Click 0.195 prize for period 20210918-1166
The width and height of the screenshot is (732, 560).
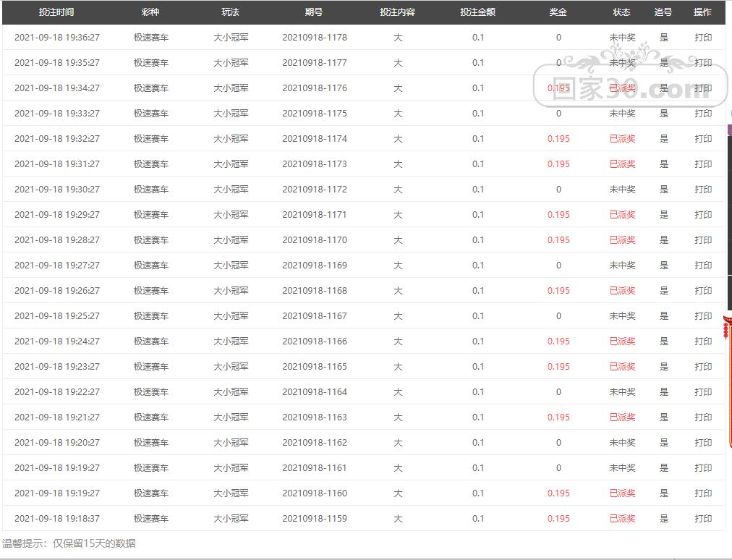pyautogui.click(x=558, y=341)
